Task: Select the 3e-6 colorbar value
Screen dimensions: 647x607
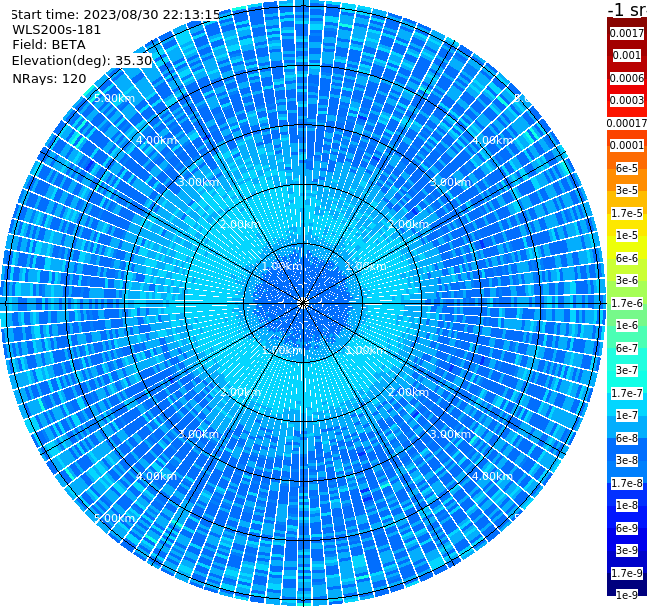Action: point(627,280)
